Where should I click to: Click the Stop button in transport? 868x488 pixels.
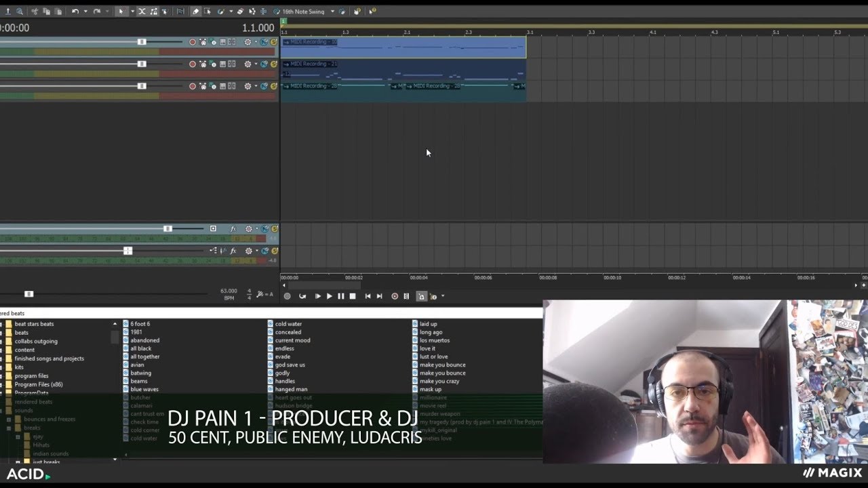(x=353, y=296)
